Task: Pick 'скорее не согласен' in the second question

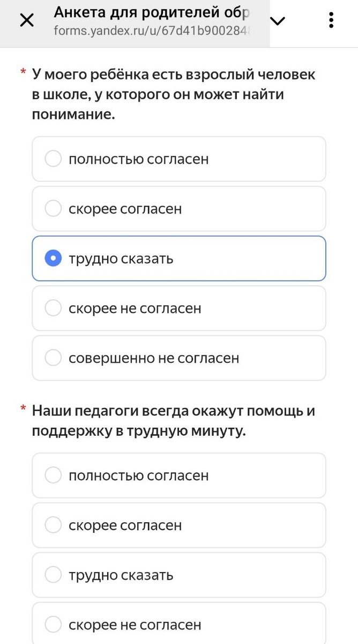Action: pyautogui.click(x=179, y=624)
